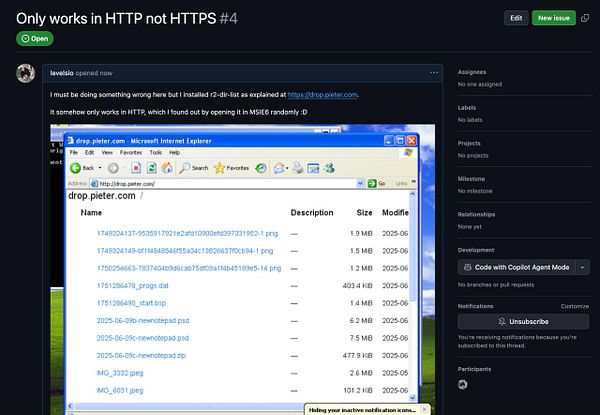Click the History toolbar icon

pos(261,168)
